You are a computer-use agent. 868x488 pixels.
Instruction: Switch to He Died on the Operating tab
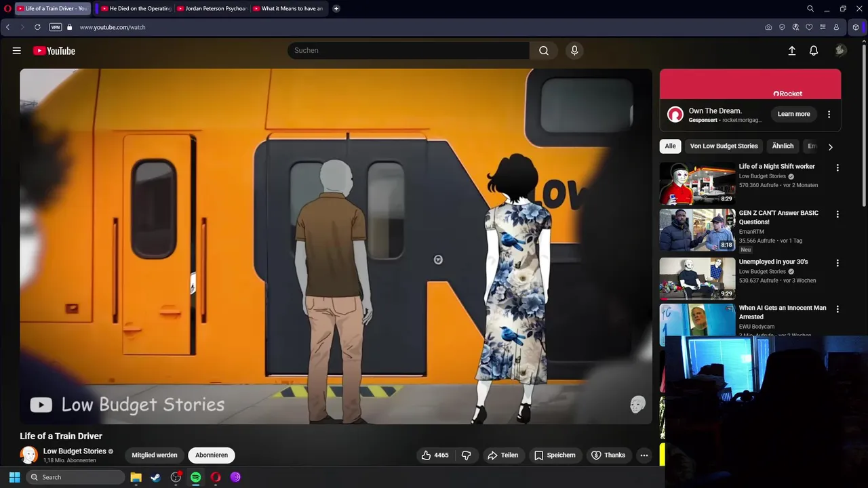point(135,9)
